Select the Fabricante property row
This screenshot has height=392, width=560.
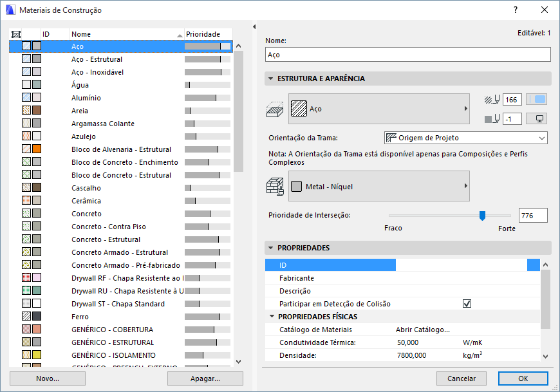(402, 278)
